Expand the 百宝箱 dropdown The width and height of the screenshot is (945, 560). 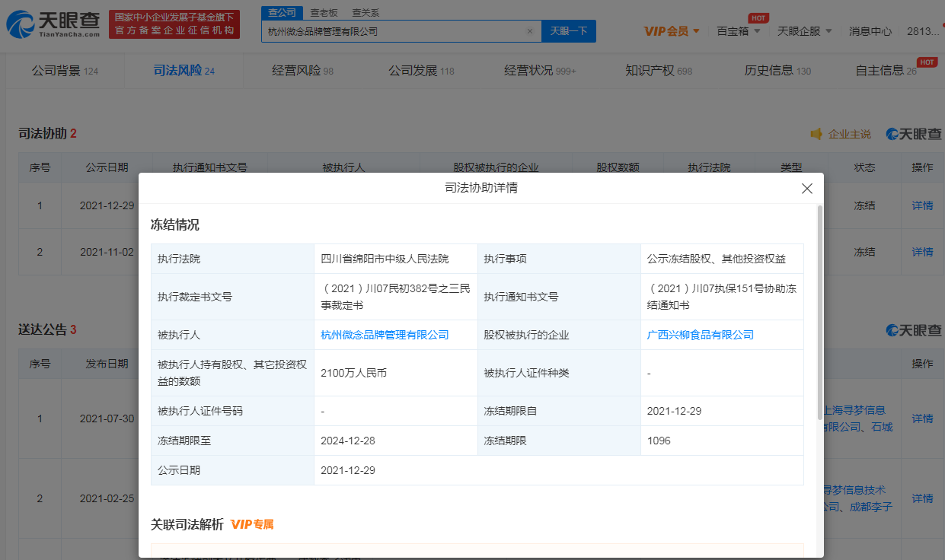coord(738,31)
